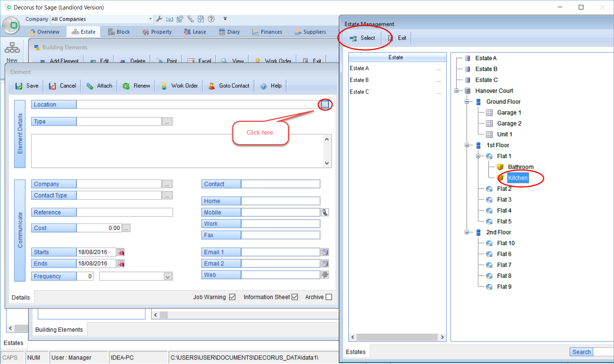Select the Kitchen item in the tree
Screen dimensions: 614x364
[518, 178]
